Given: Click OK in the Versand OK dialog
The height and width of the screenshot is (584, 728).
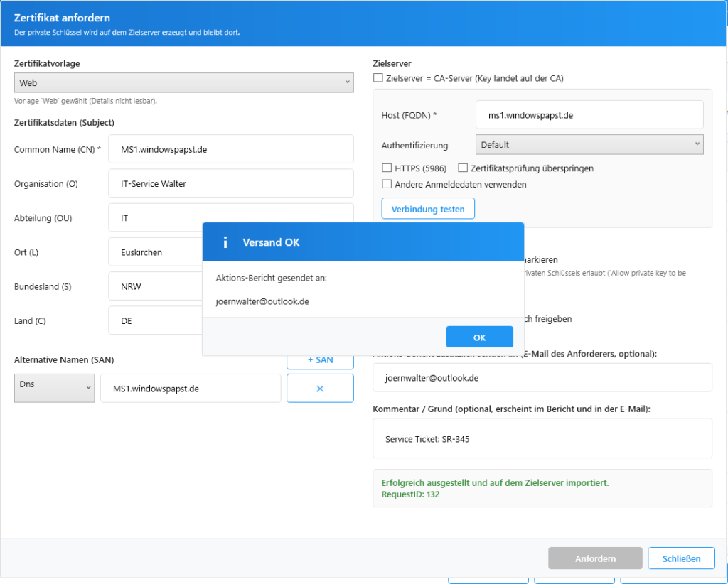Looking at the screenshot, I should click(x=479, y=337).
